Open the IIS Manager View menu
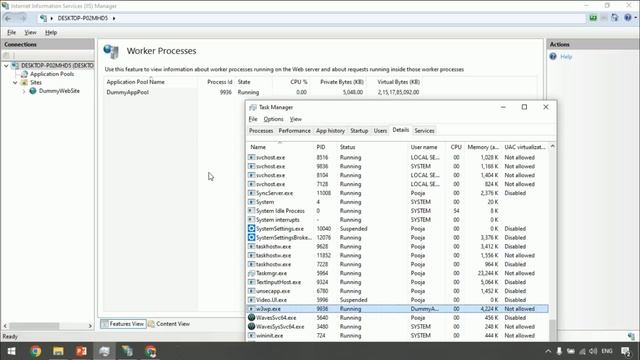The height and width of the screenshot is (360, 640). click(30, 32)
